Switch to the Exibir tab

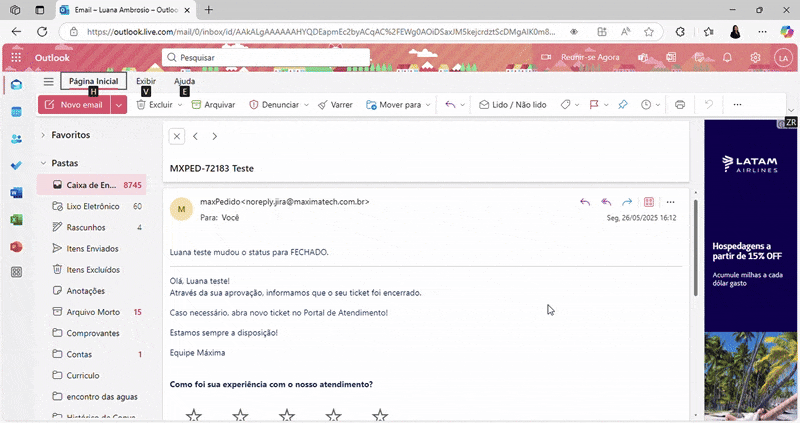pyautogui.click(x=146, y=81)
